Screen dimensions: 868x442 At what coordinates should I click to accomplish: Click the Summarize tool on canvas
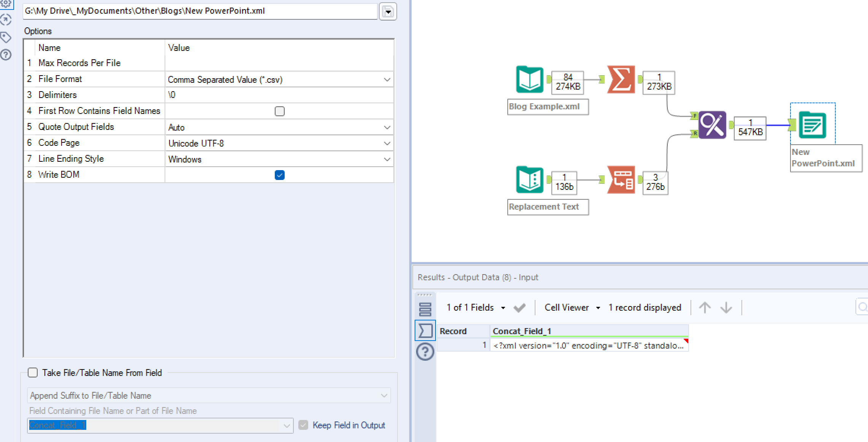(621, 80)
